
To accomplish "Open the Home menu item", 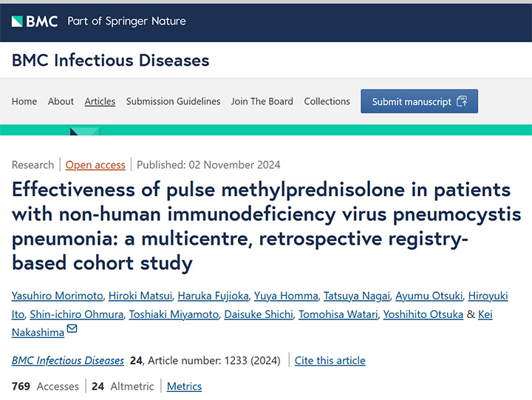I will click(24, 101).
